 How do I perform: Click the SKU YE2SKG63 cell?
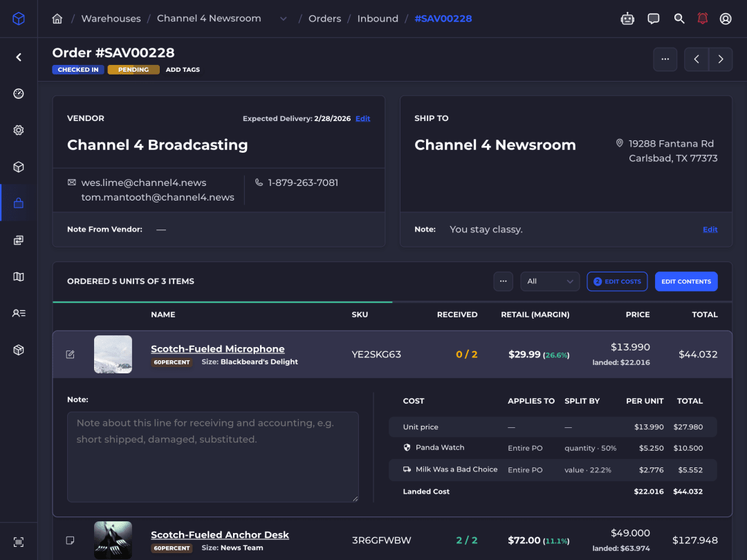pos(376,354)
